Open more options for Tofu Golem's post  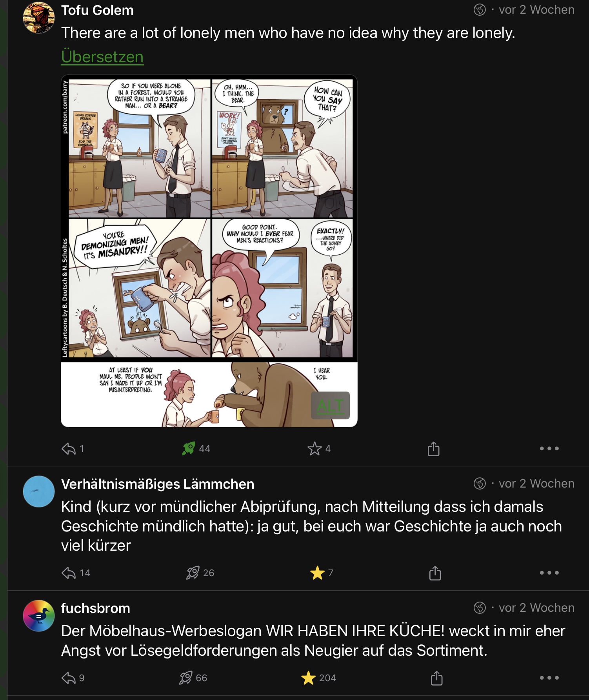pos(549,449)
